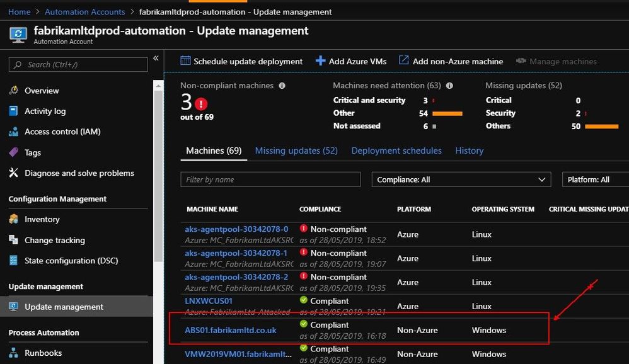Click the Search (Ctrl+/) sidebar box
The height and width of the screenshot is (364, 629).
coord(78,64)
